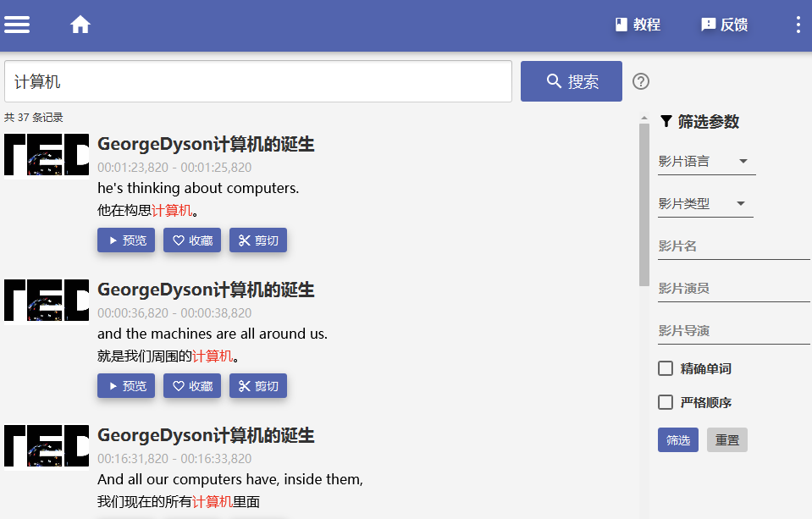Favorite the 'machines are all around us' clip
The height and width of the screenshot is (519, 812).
pos(192,386)
